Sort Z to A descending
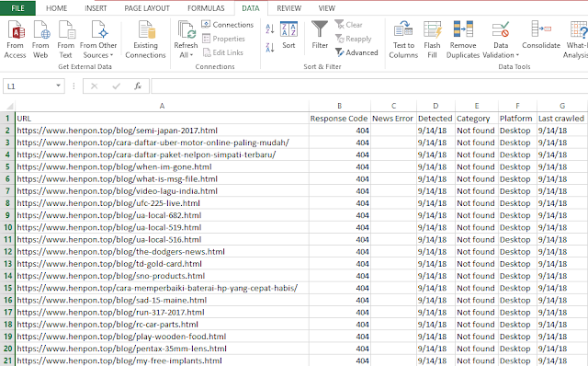The height and width of the screenshot is (366, 588). coord(270,47)
